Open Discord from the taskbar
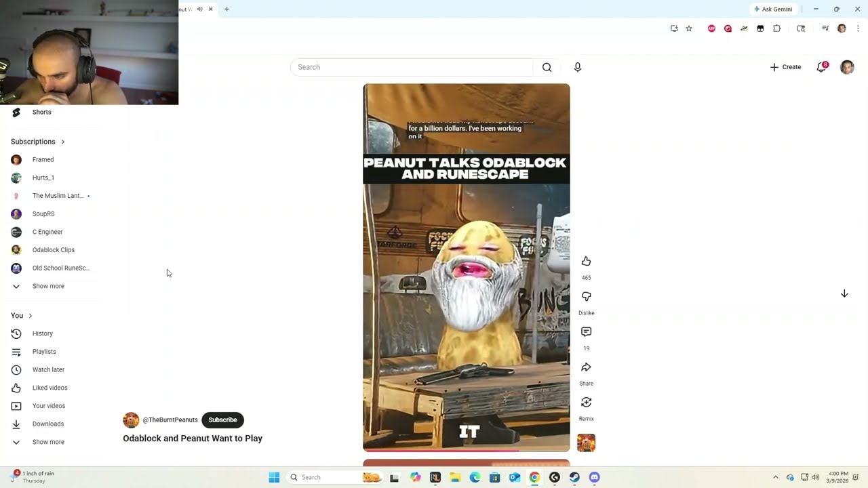 pos(595,477)
